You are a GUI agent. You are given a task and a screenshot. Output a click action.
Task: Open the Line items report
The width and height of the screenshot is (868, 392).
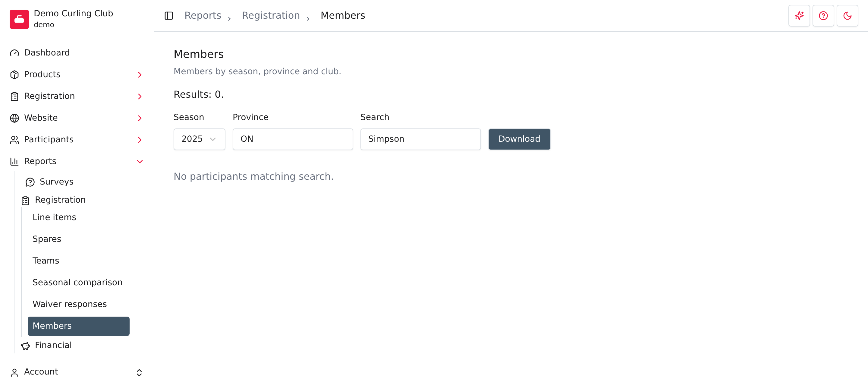54,217
